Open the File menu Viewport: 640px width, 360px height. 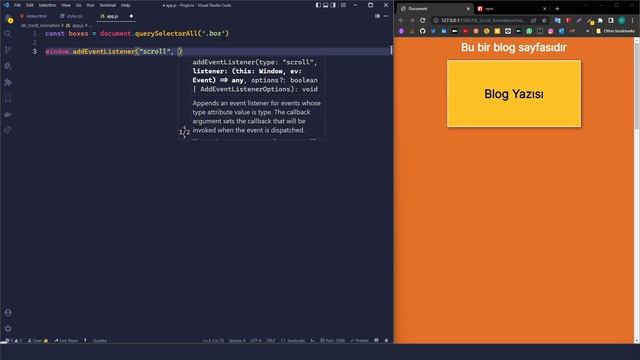(17, 5)
